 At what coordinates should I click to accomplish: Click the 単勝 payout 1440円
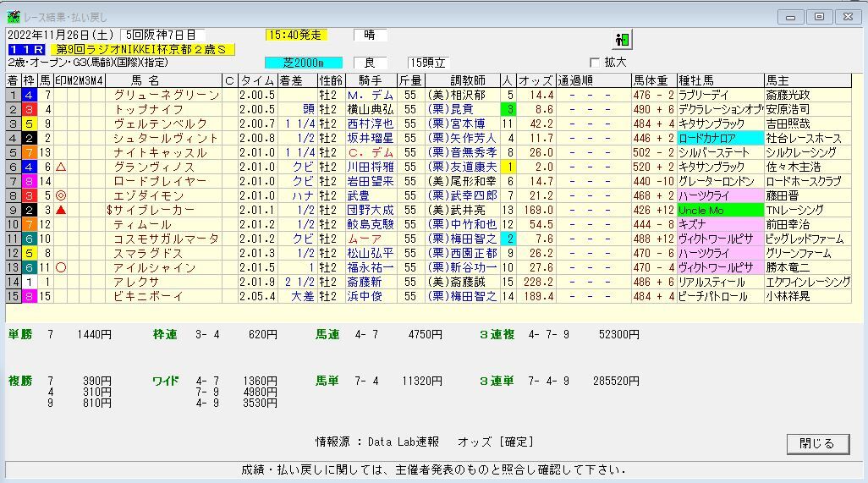pos(94,335)
